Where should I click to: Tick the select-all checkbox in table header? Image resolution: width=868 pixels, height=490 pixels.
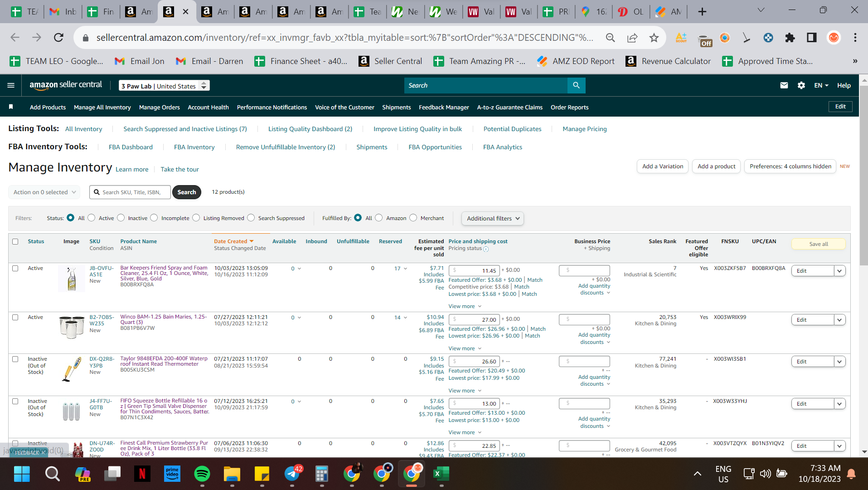[15, 241]
